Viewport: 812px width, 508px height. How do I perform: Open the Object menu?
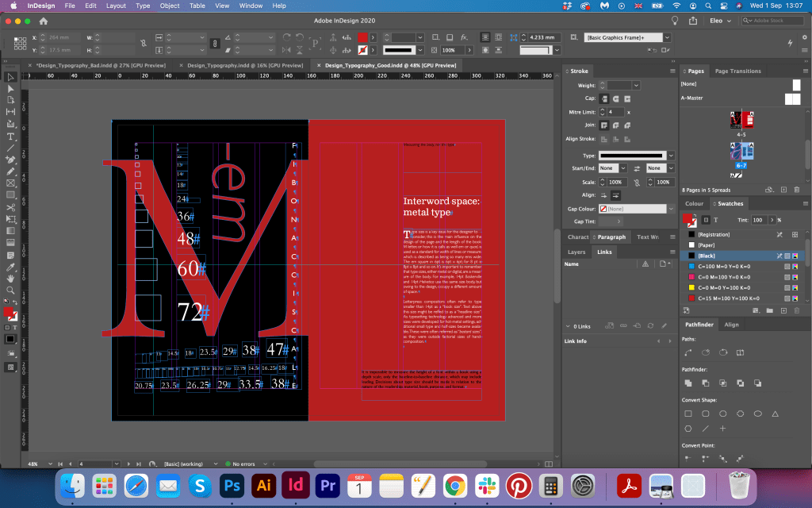pos(169,6)
